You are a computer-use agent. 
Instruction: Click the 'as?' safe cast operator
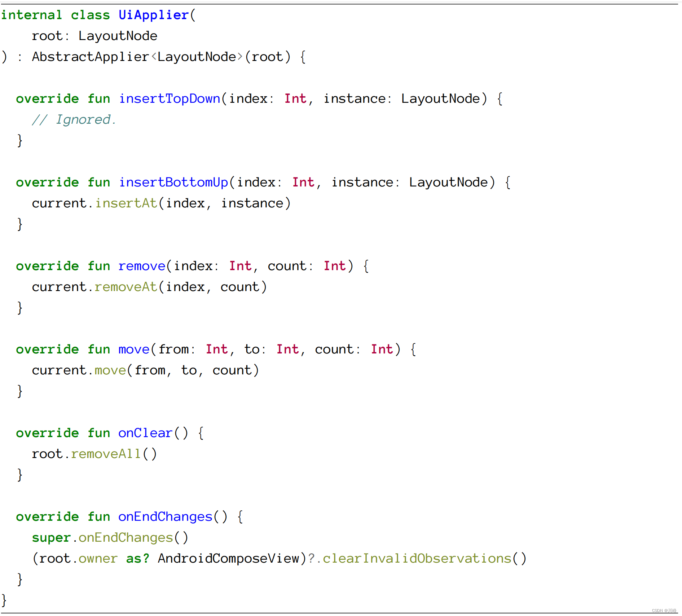(137, 559)
